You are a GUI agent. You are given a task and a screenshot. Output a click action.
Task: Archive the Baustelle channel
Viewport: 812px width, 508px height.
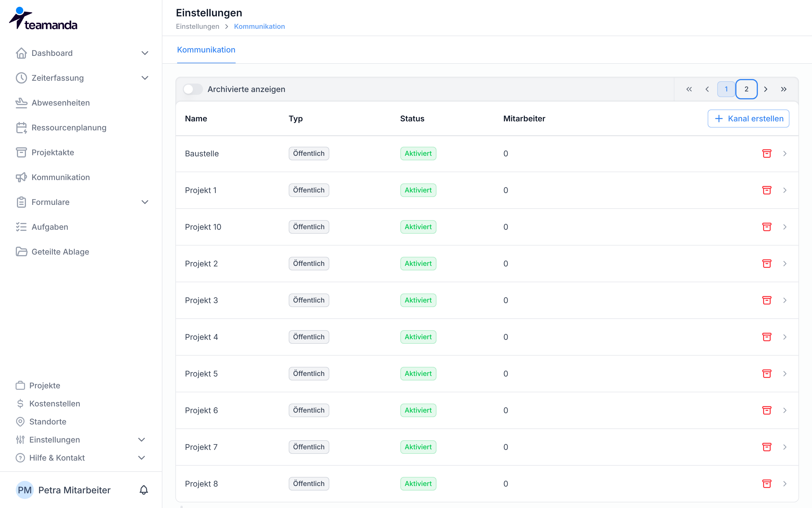tap(767, 154)
